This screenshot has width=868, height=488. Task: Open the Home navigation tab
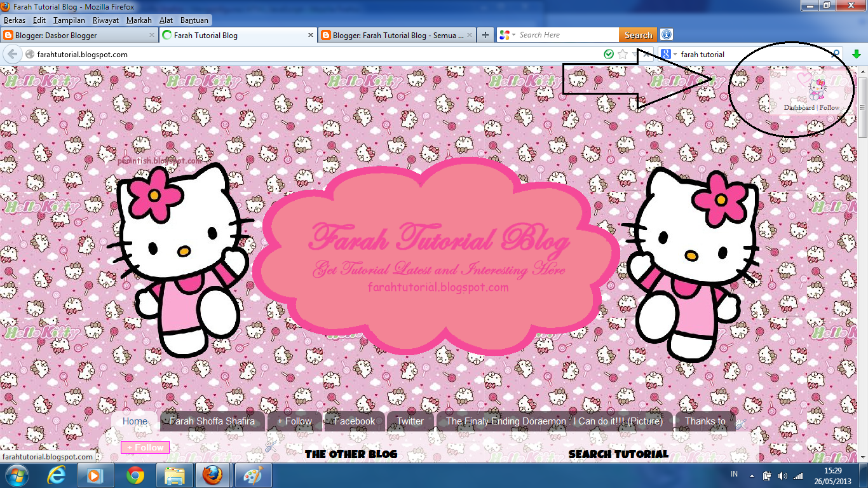tap(135, 421)
